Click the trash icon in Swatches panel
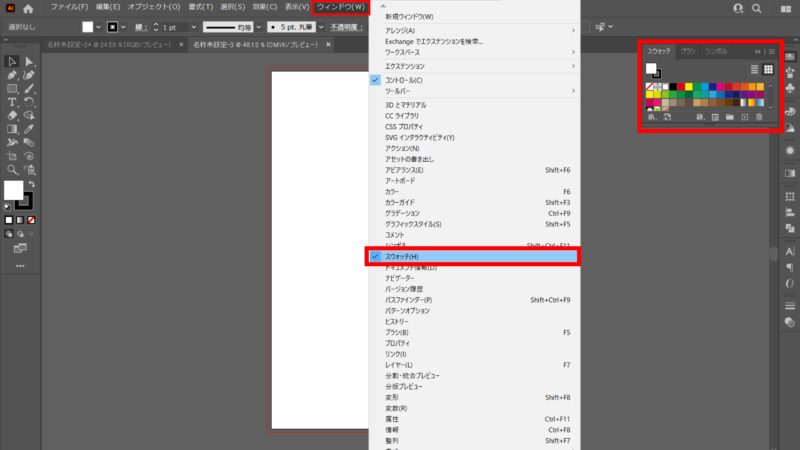800x450 pixels. tap(759, 117)
